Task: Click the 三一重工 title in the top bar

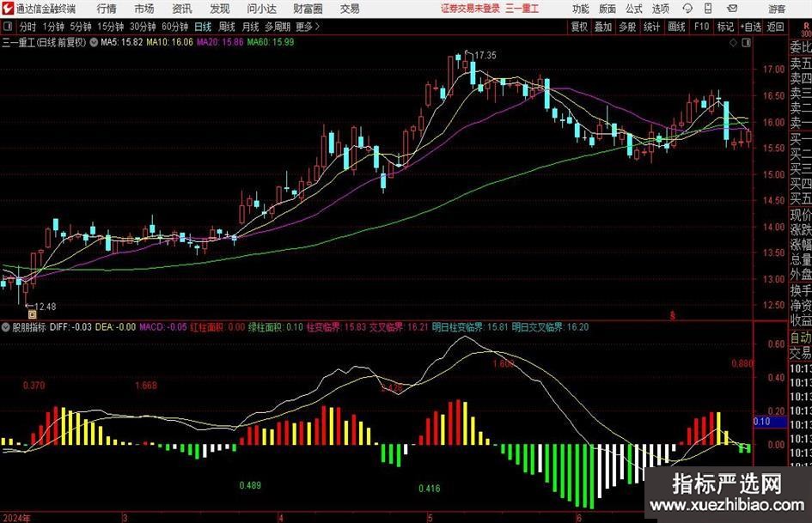Action: click(x=522, y=9)
